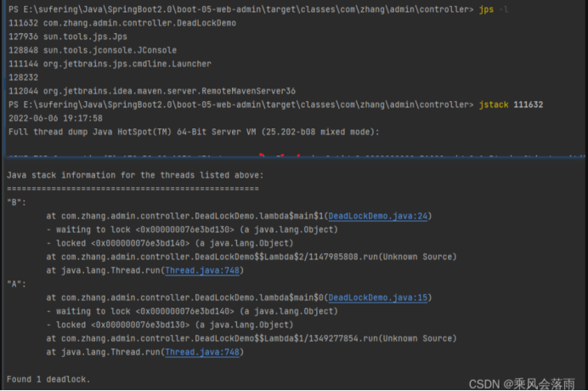Click the "jstack 111632" command text
This screenshot has width=588, height=391.
[x=511, y=104]
